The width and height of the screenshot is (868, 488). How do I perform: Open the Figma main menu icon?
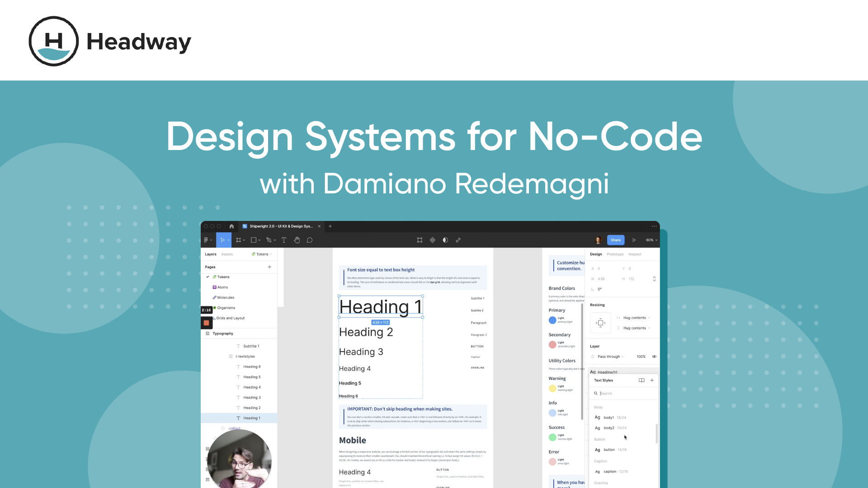point(207,240)
